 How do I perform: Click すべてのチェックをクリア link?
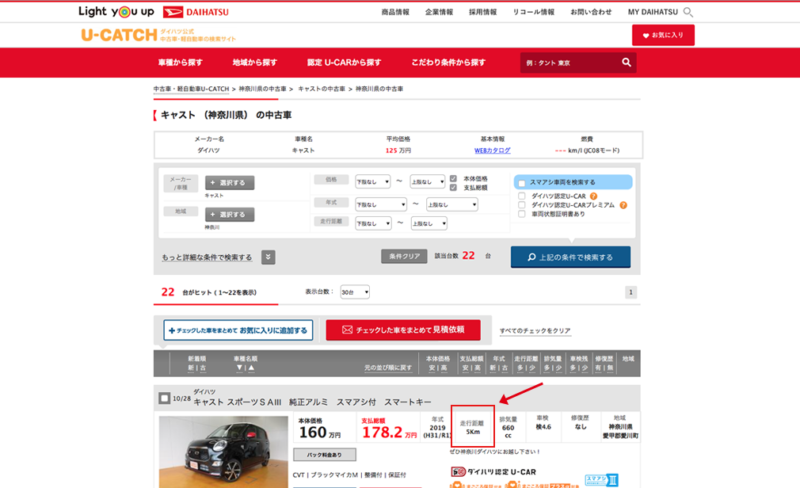point(535,331)
